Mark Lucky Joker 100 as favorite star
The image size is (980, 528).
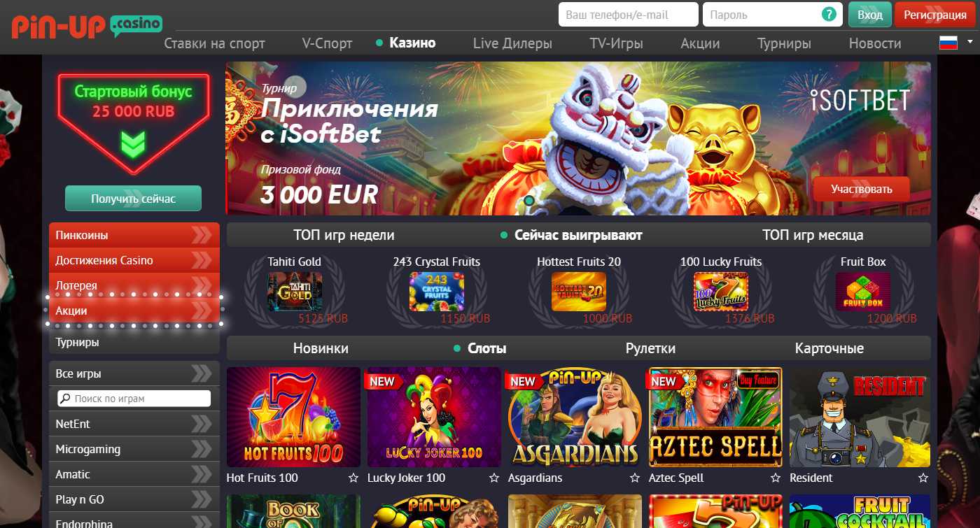tap(494, 478)
